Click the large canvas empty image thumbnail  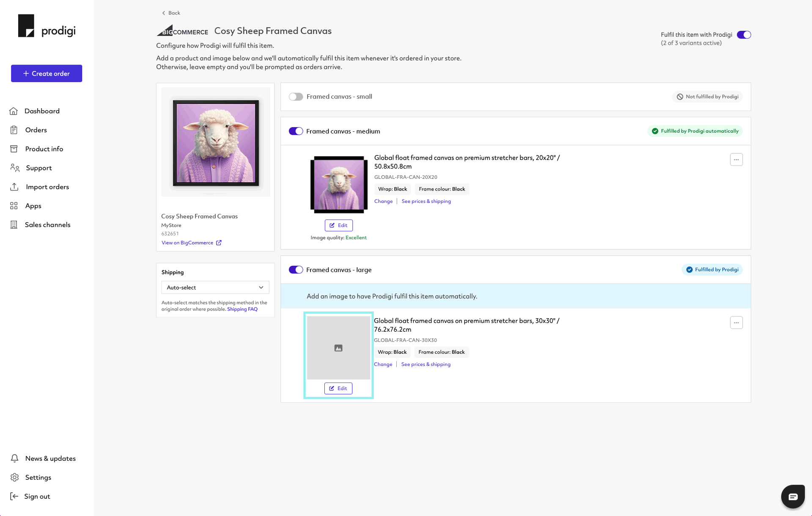[x=338, y=347]
